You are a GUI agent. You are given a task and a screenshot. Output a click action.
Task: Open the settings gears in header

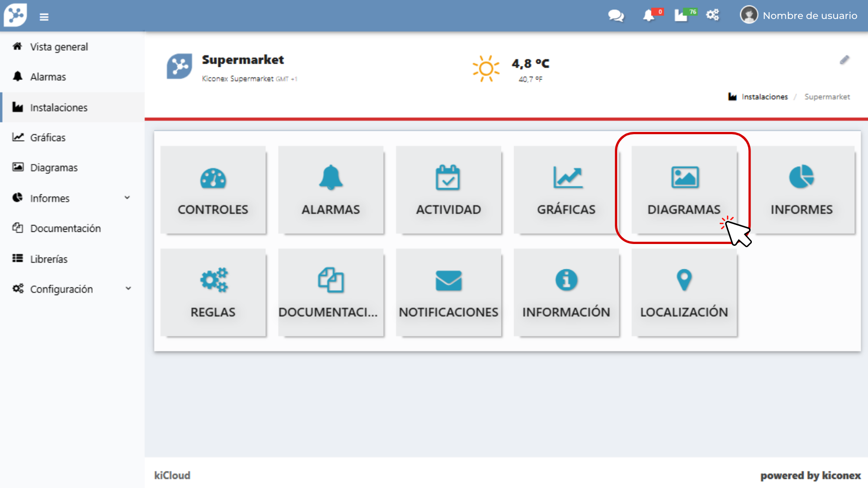[x=712, y=15]
